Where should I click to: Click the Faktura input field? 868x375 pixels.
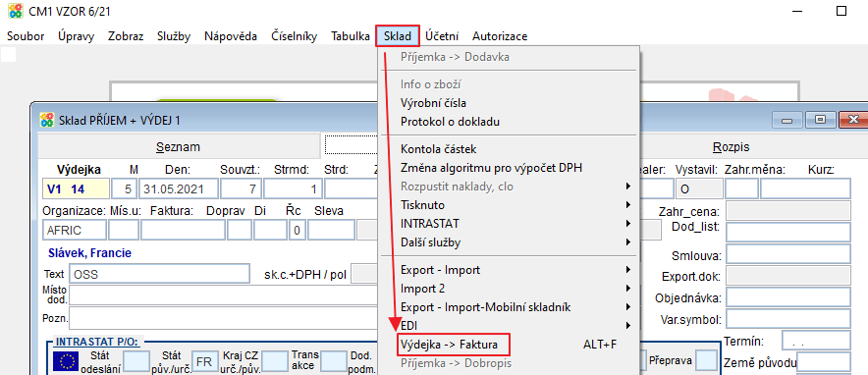click(x=183, y=230)
